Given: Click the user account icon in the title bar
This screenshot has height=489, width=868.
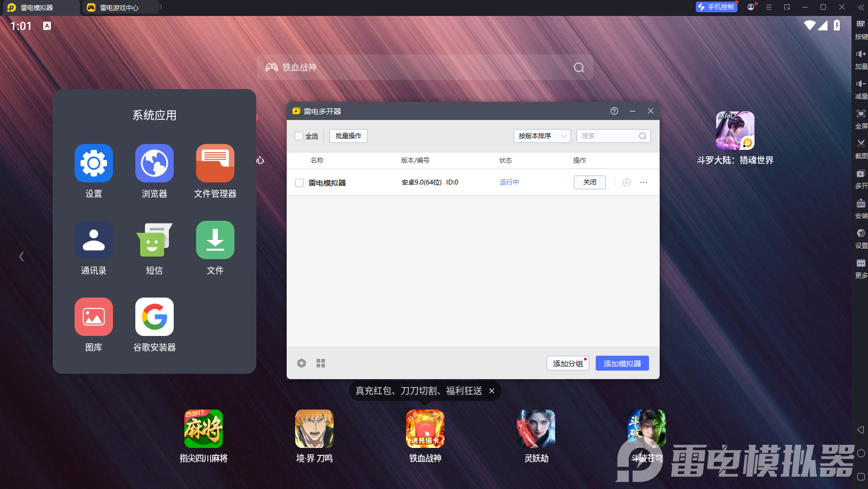Looking at the screenshot, I should coord(751,7).
